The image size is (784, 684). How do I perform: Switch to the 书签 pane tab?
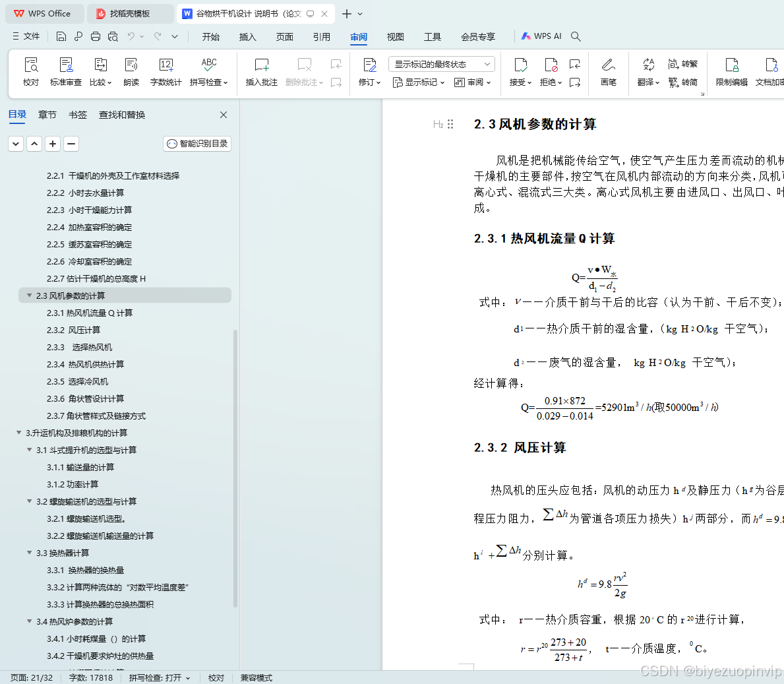78,115
